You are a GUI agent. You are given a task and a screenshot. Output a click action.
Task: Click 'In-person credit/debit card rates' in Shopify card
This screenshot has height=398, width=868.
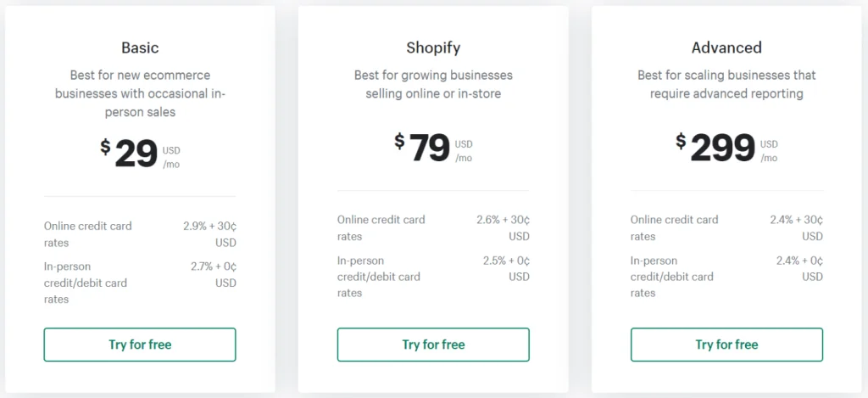tap(379, 277)
